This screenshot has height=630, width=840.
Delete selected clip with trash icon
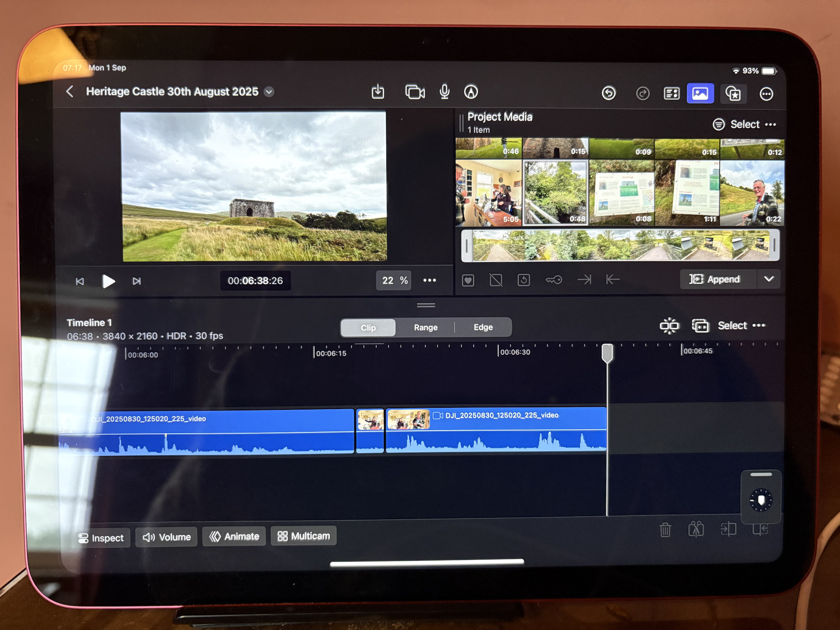pos(665,530)
